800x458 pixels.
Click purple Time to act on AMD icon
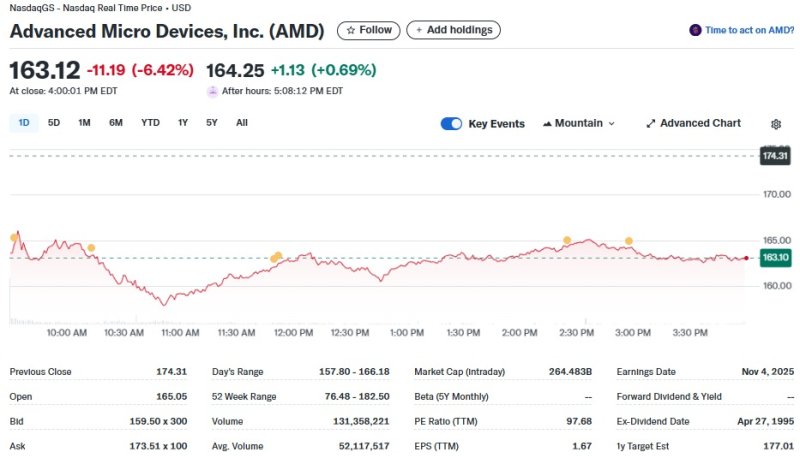[x=695, y=30]
